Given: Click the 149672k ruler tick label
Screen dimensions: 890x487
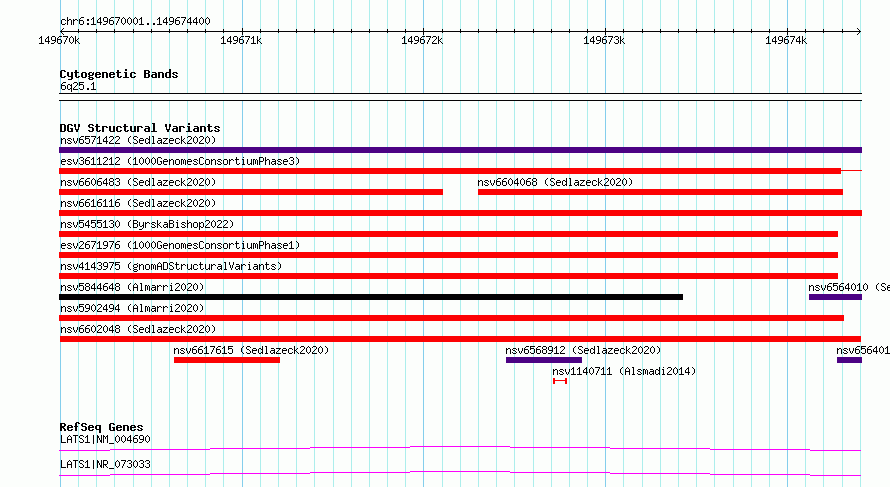Looking at the screenshot, I should (422, 40).
